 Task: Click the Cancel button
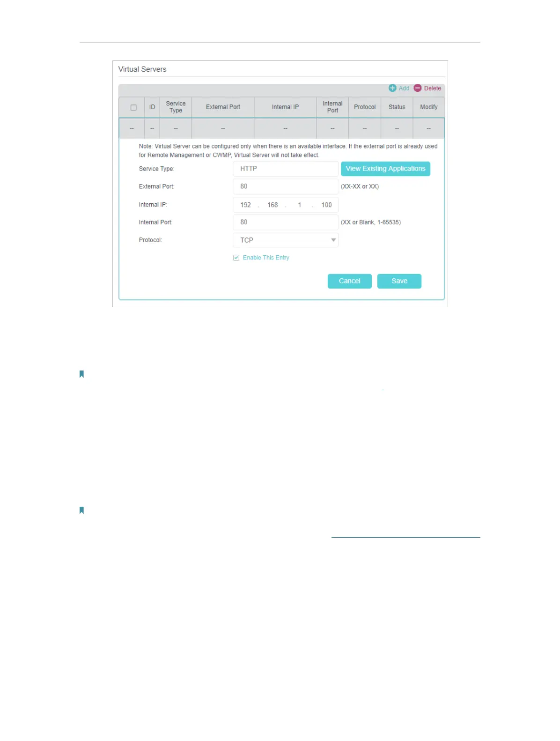[x=350, y=281]
